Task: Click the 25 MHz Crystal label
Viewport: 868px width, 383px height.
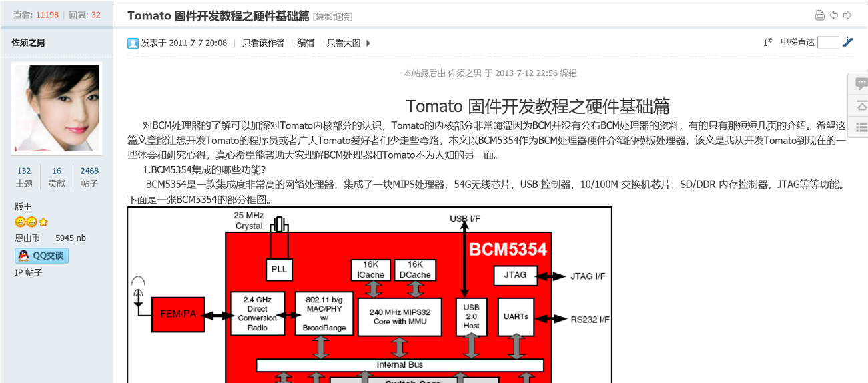Action: point(249,220)
